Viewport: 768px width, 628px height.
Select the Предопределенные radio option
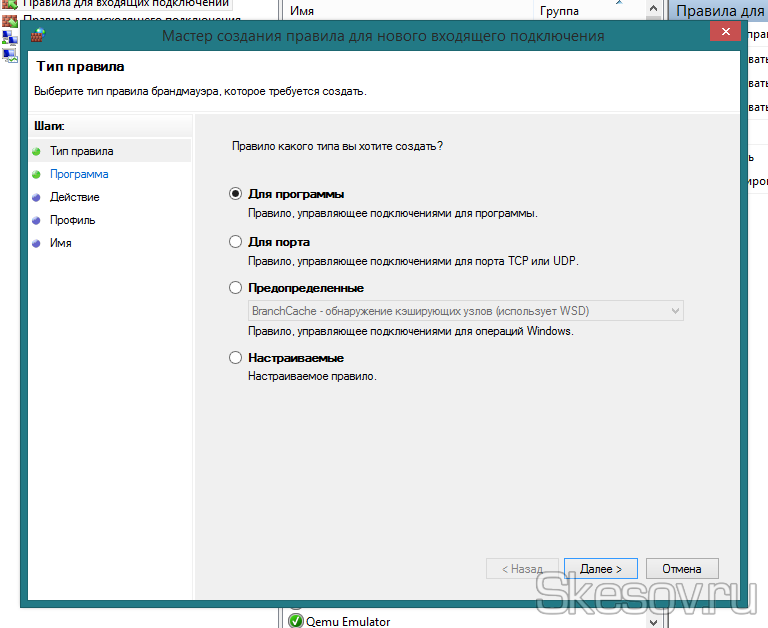[x=236, y=288]
